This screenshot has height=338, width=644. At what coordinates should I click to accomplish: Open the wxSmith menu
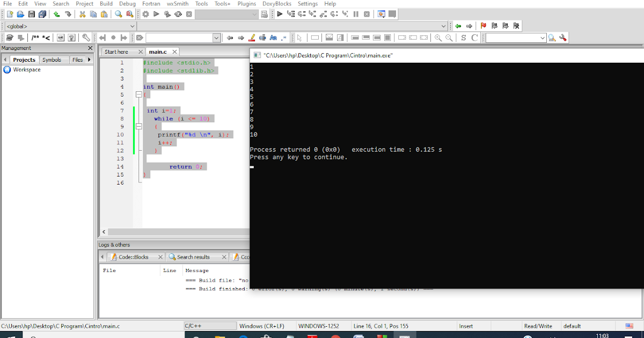click(177, 4)
